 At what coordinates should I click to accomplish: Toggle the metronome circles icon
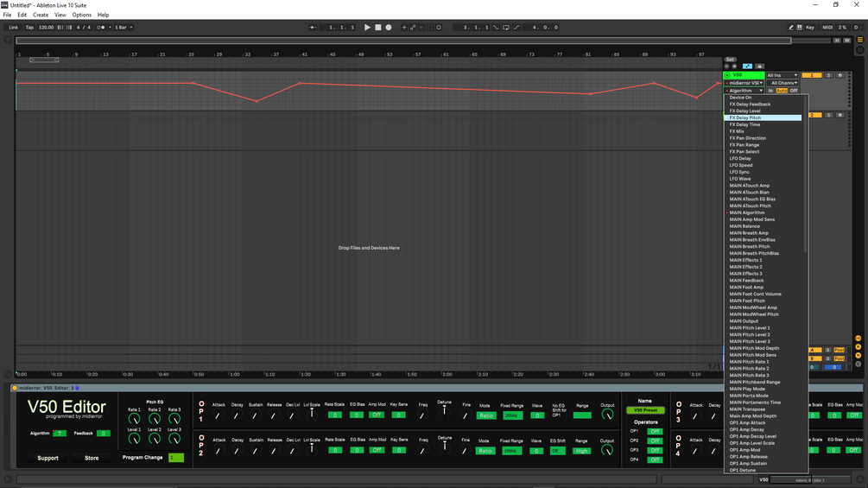[101, 27]
